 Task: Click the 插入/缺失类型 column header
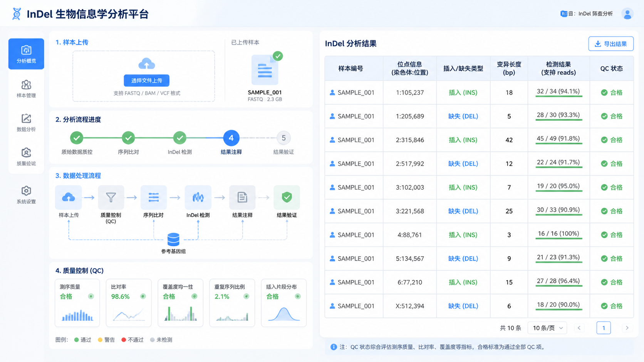[x=463, y=68]
